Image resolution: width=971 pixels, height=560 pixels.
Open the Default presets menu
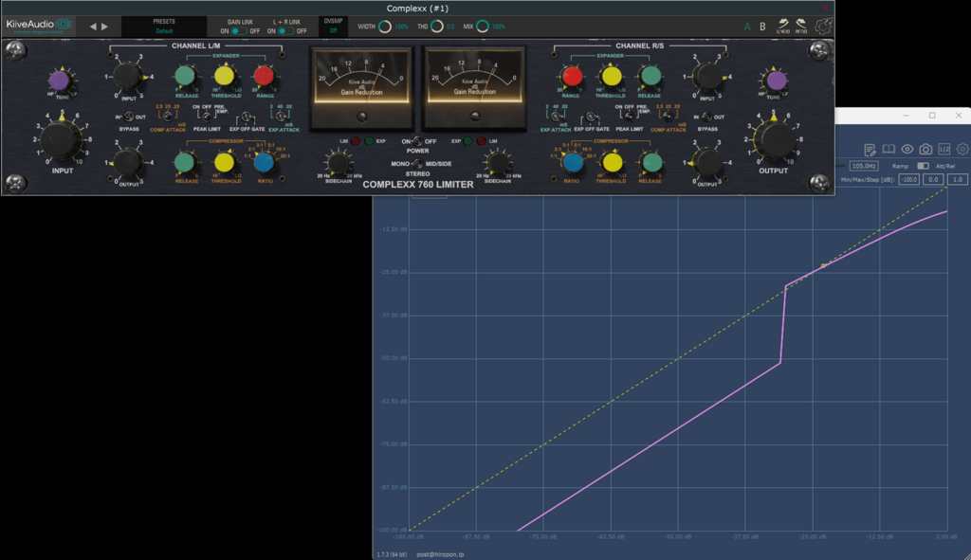pyautogui.click(x=164, y=27)
